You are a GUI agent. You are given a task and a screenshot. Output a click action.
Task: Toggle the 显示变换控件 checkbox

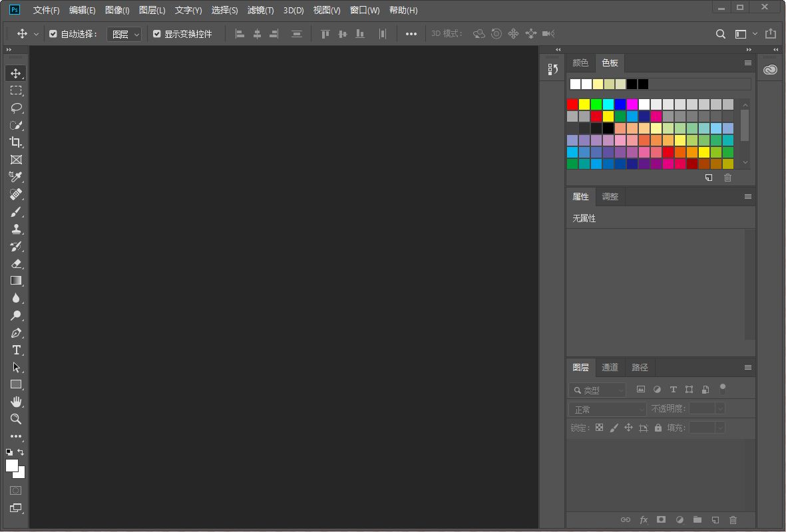point(157,34)
